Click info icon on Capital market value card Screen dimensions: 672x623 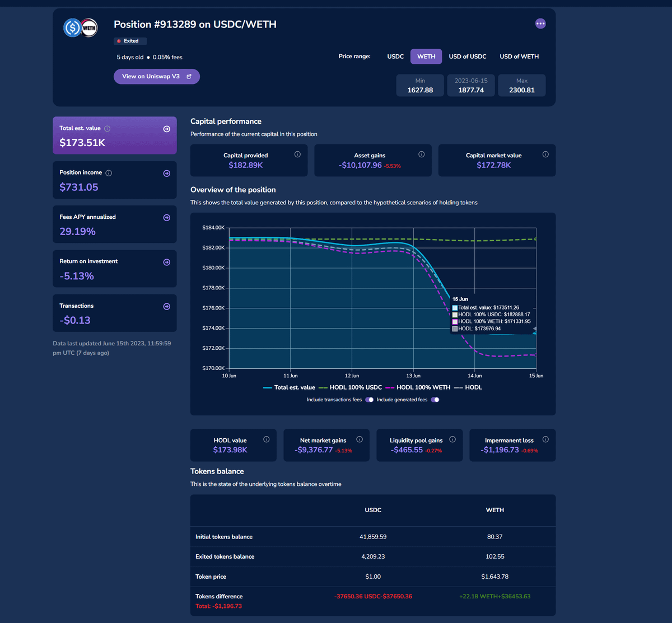coord(545,154)
